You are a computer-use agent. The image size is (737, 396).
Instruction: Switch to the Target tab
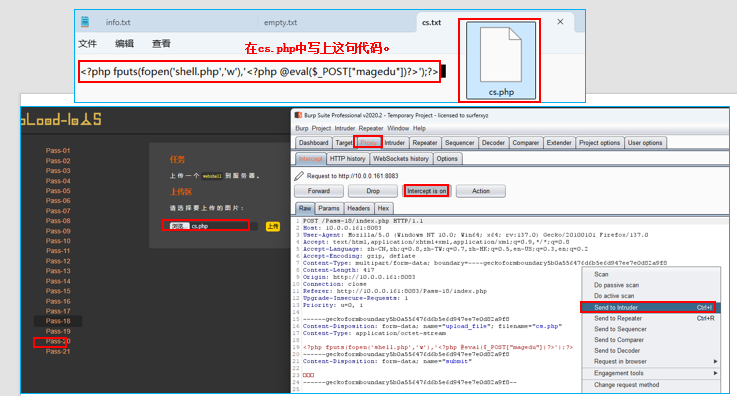pyautogui.click(x=344, y=143)
